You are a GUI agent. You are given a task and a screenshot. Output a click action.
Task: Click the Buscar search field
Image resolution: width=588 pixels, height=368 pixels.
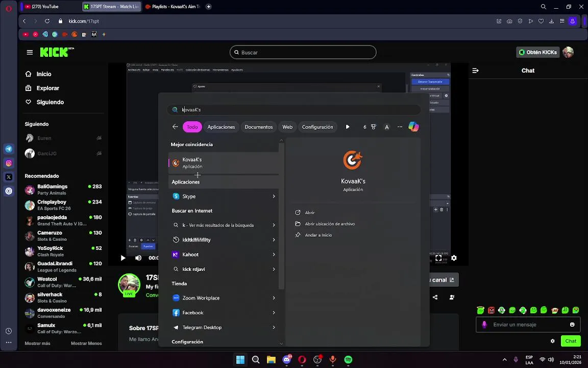[303, 52]
